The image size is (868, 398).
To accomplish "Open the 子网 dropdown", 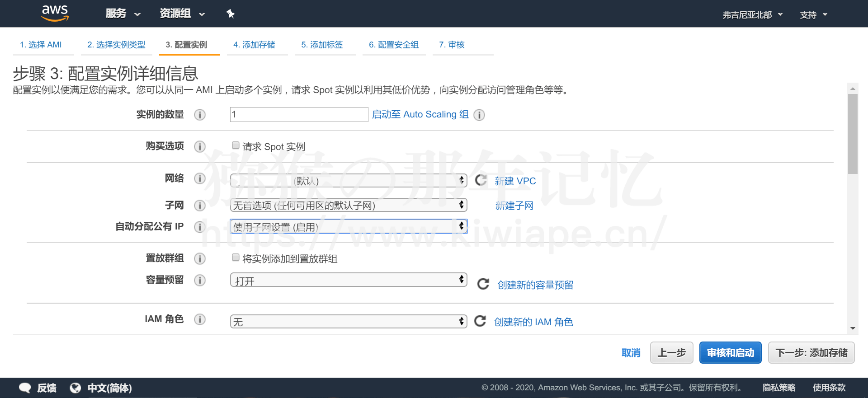I will coord(349,205).
